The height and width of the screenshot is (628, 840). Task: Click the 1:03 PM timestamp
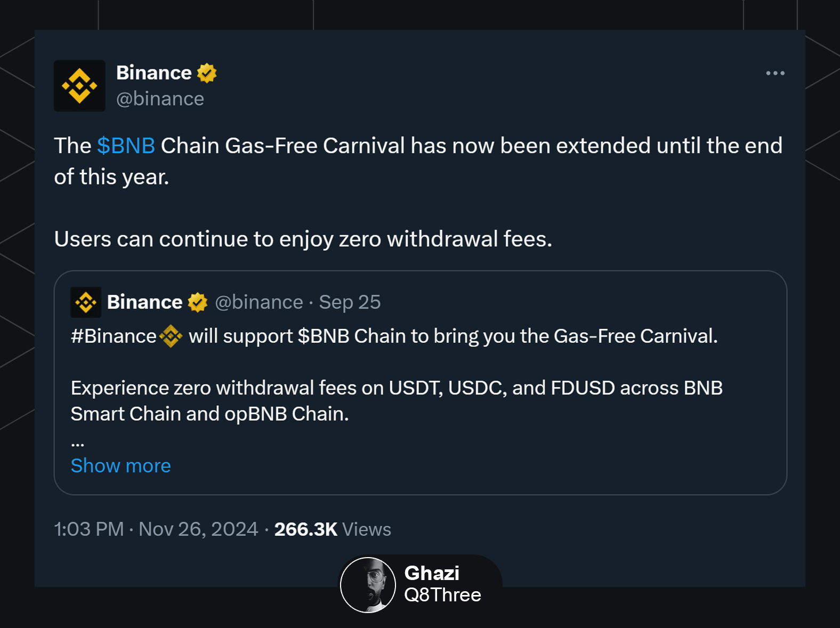tap(89, 529)
